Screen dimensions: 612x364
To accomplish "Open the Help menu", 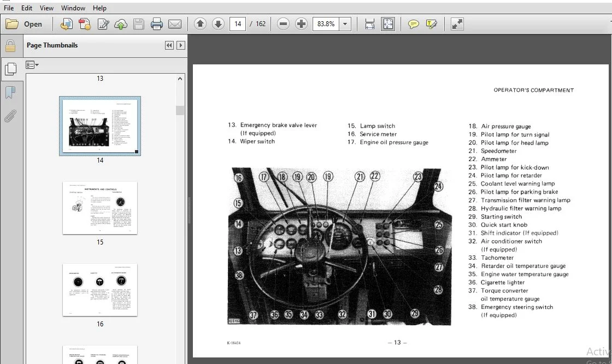I will [99, 8].
